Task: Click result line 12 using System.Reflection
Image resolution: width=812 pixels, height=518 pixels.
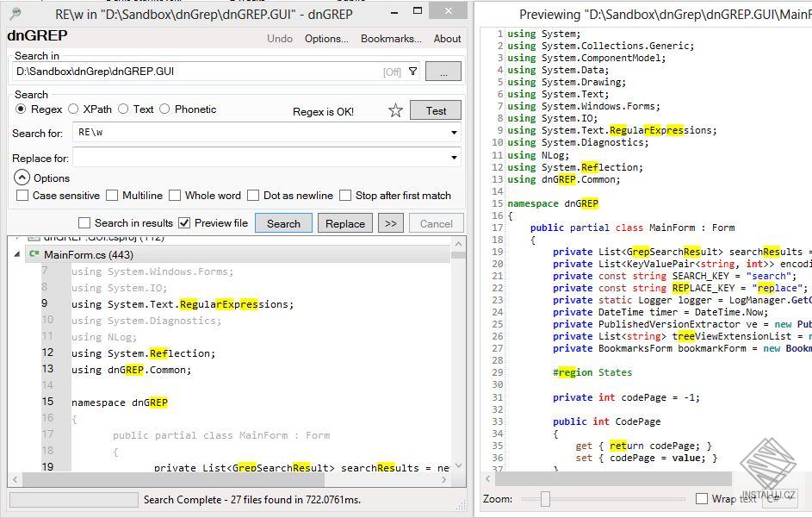Action: click(x=144, y=353)
